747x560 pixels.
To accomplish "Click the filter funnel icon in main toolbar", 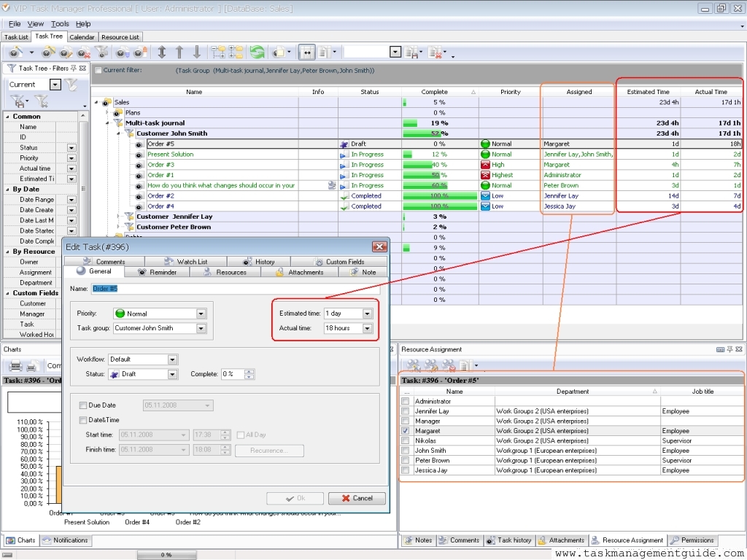I will click(x=101, y=52).
